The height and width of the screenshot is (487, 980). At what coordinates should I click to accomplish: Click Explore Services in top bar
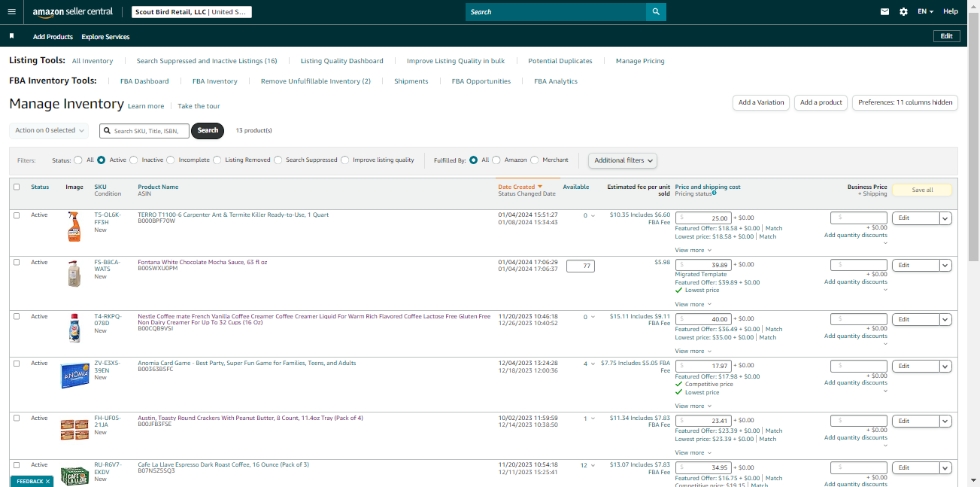click(105, 37)
